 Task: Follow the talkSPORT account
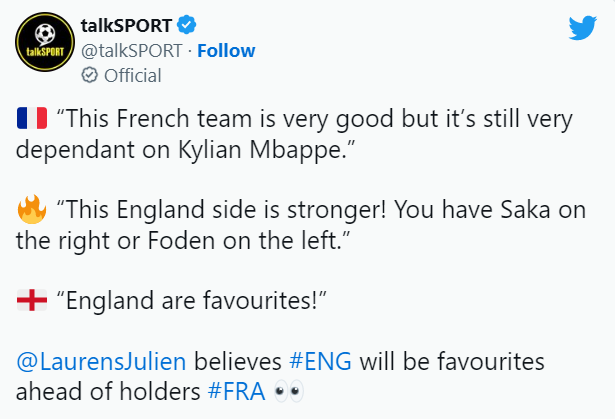pos(226,51)
